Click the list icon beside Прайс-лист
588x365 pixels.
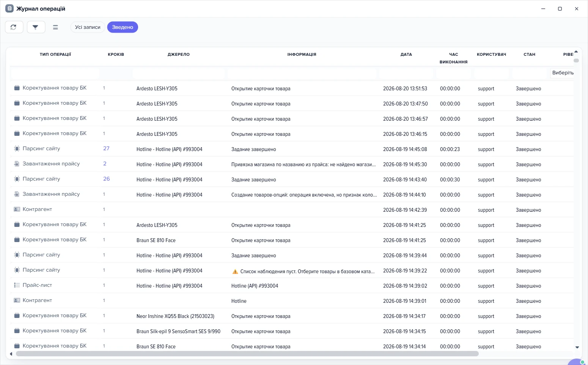click(17, 285)
